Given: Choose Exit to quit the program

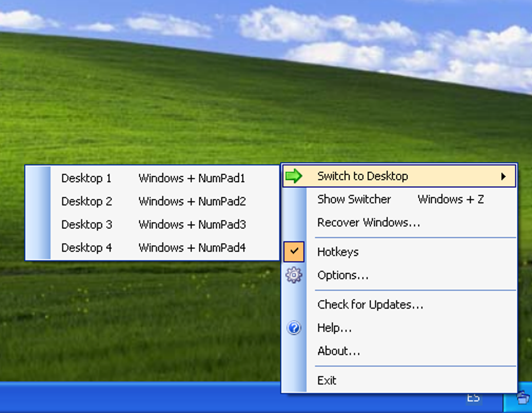Looking at the screenshot, I should (399, 381).
